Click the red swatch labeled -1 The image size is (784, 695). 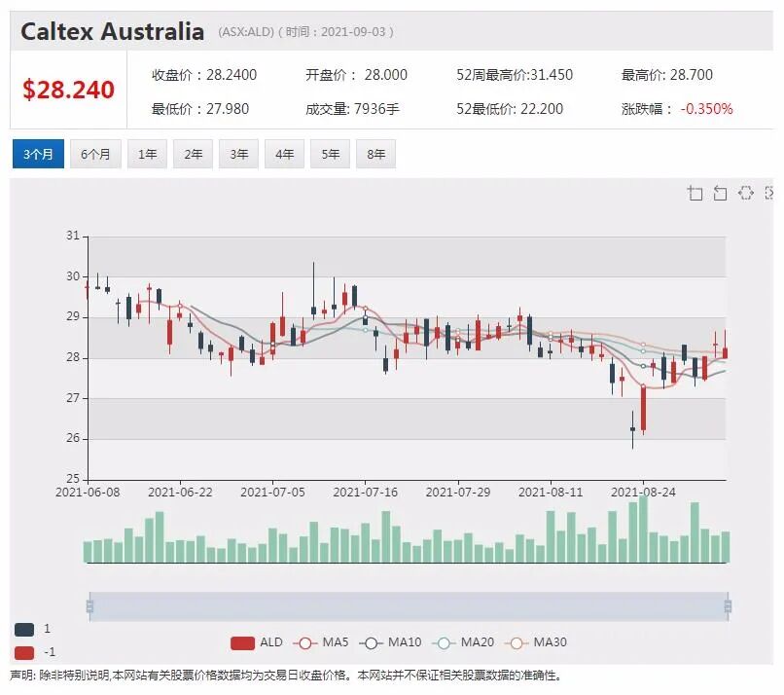[24, 653]
